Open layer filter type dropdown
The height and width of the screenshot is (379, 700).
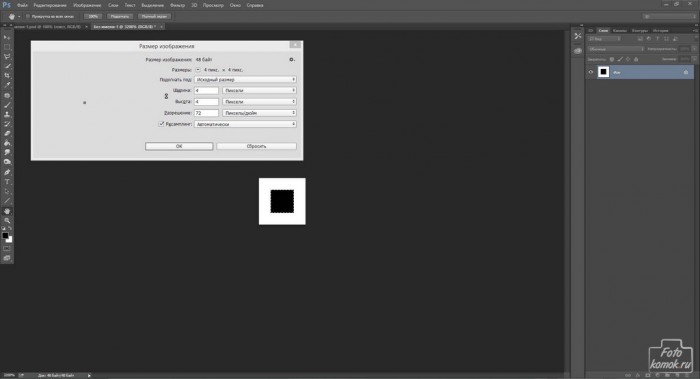click(604, 39)
